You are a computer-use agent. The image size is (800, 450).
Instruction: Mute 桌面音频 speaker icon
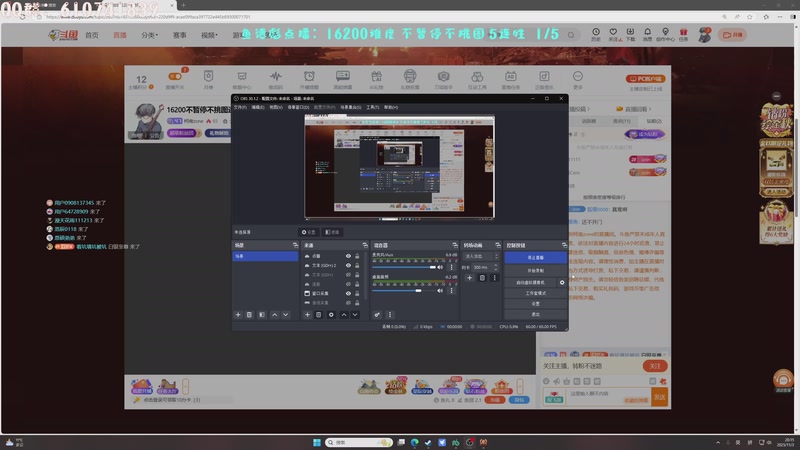pyautogui.click(x=440, y=290)
